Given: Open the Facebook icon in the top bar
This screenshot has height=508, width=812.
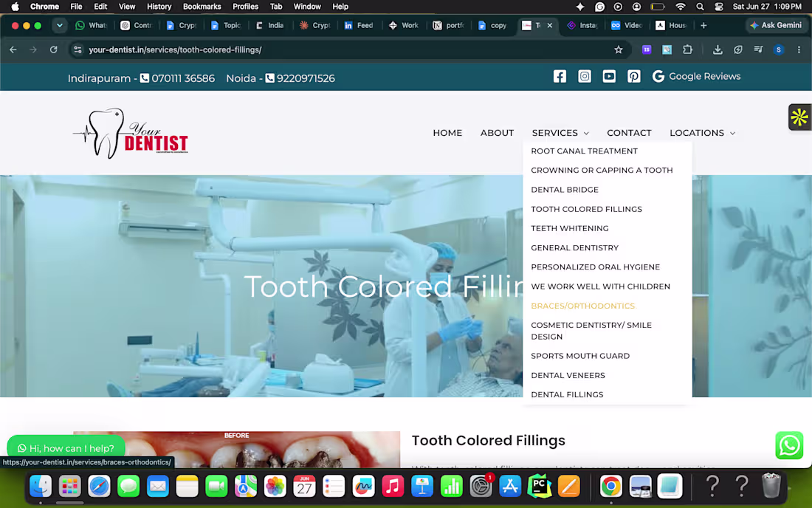Looking at the screenshot, I should tap(560, 76).
